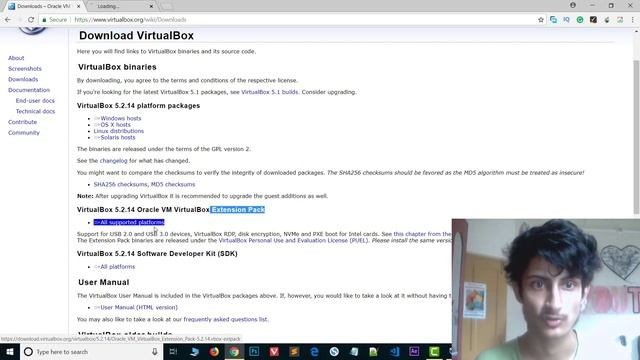Open the User Manual (HTML version) link
The image size is (640, 360).
pos(136,307)
